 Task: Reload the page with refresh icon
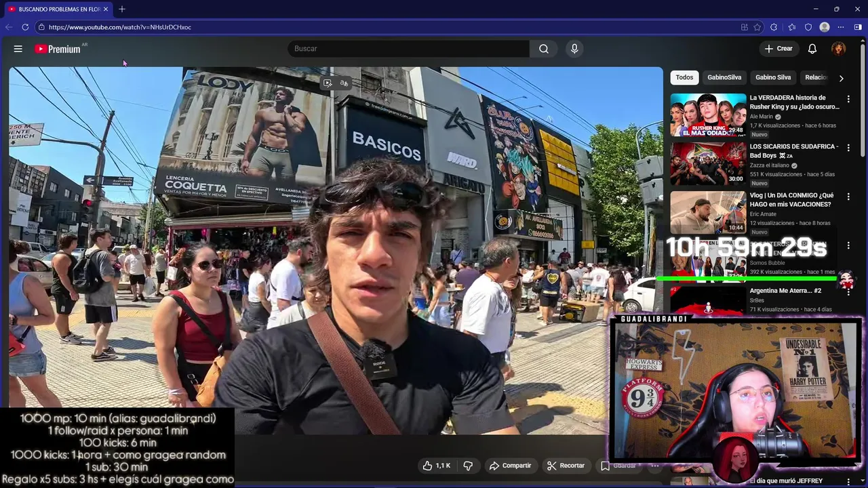25,27
